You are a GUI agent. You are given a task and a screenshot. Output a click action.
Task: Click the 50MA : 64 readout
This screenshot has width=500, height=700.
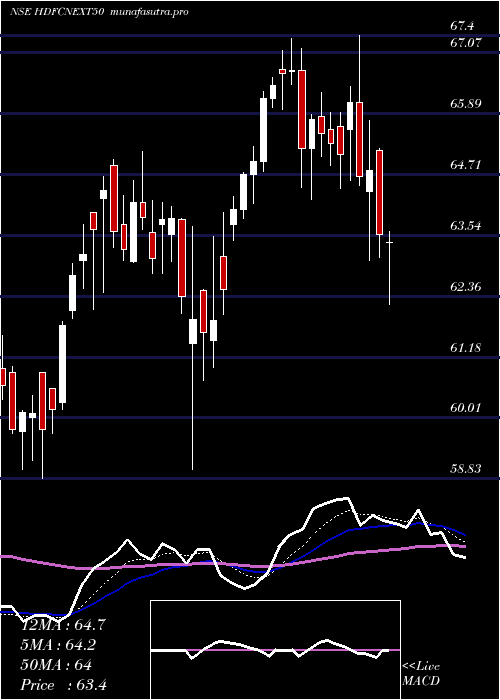[57, 665]
